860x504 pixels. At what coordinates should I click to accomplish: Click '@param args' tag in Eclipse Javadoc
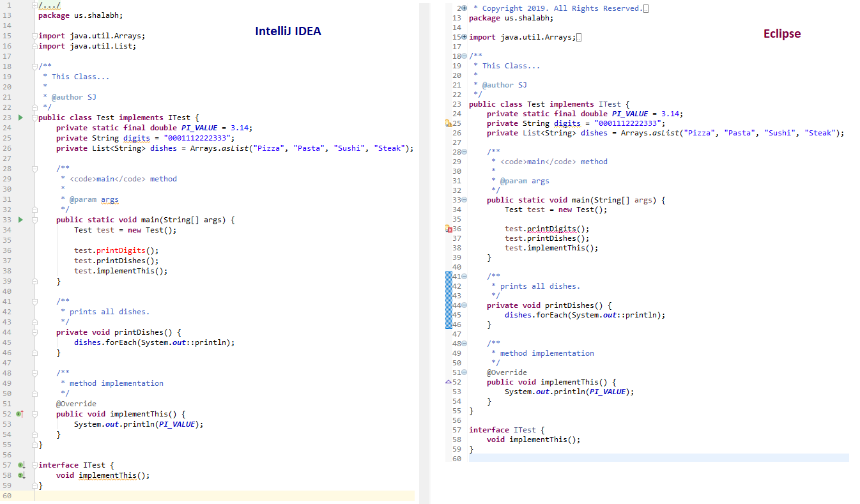tap(525, 181)
